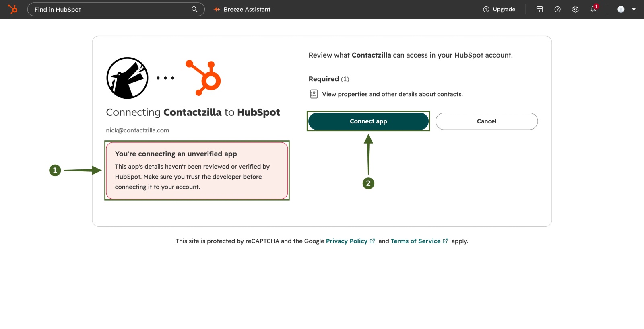Screen dimensions: 644x329
Task: Open Settings gear icon
Action: click(x=575, y=9)
